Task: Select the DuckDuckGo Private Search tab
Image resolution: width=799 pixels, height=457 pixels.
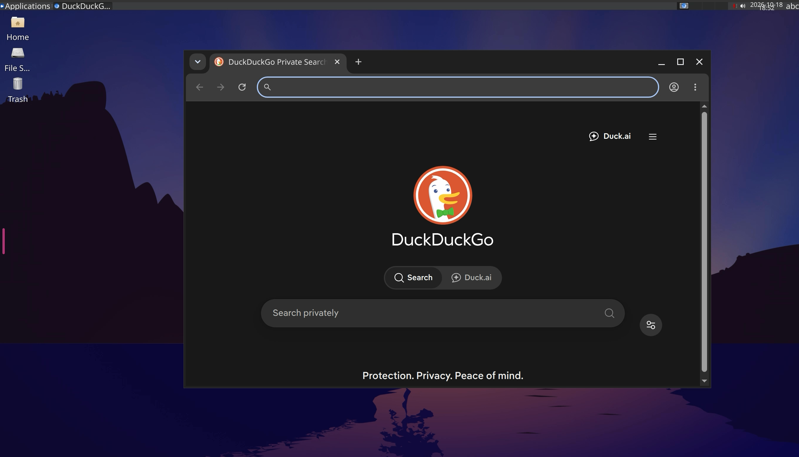Action: (x=277, y=62)
